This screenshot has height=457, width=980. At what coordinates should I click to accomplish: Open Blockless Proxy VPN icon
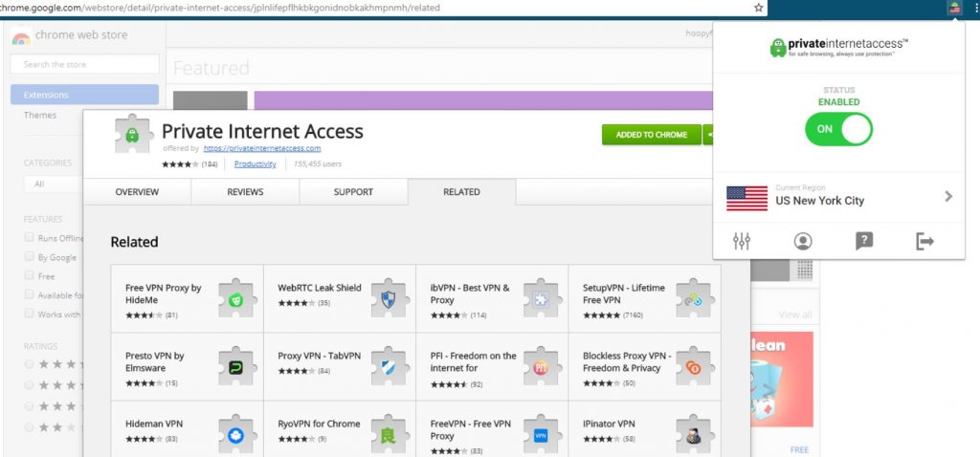(x=693, y=366)
